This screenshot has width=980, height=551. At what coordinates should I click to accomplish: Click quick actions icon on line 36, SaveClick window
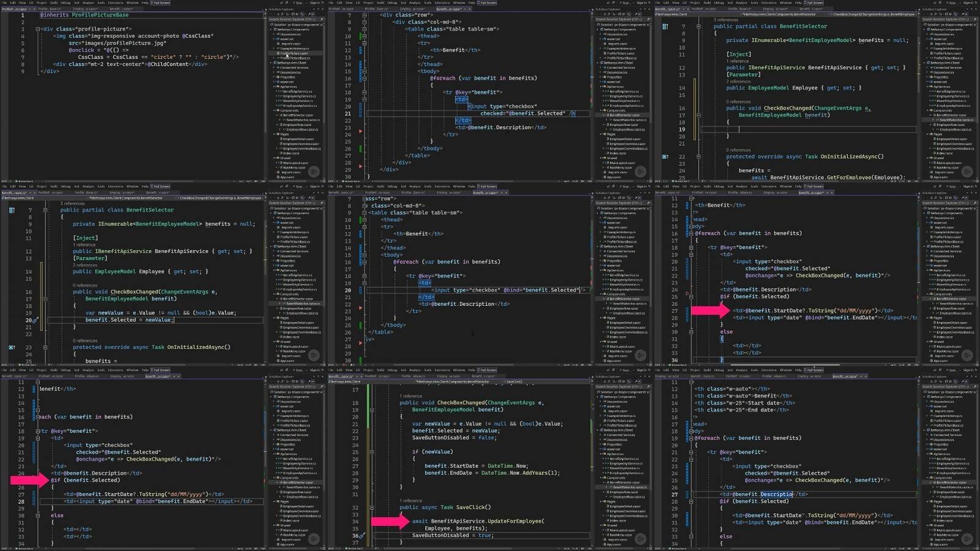(x=363, y=535)
